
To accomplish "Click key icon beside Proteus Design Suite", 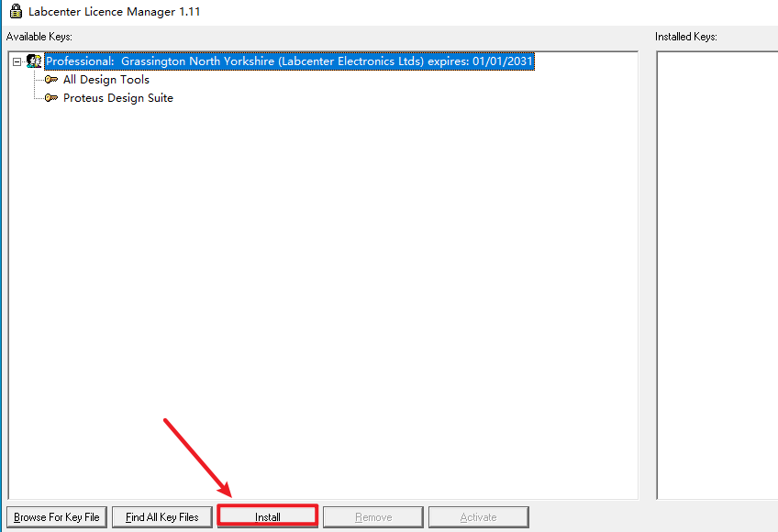I will click(x=51, y=98).
